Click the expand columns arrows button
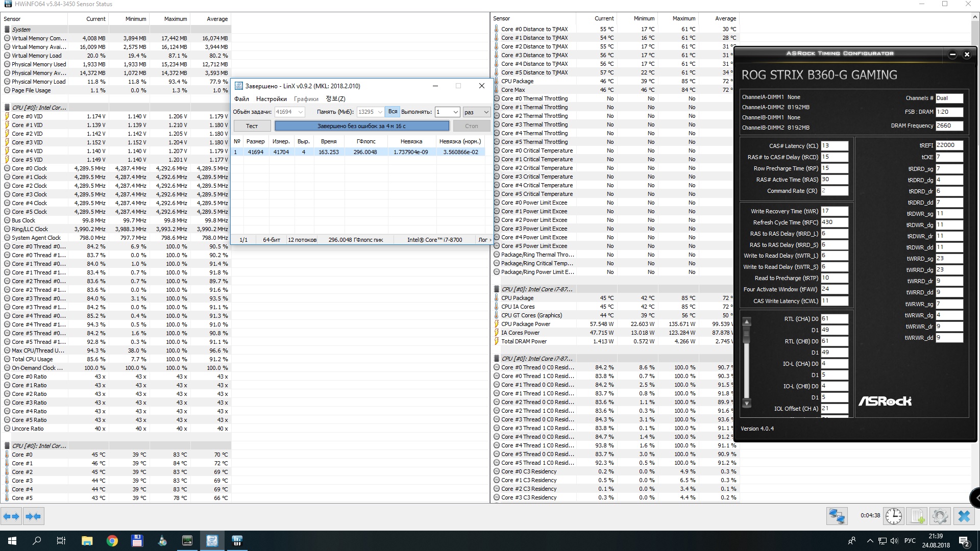The height and width of the screenshot is (551, 980). coord(11,516)
